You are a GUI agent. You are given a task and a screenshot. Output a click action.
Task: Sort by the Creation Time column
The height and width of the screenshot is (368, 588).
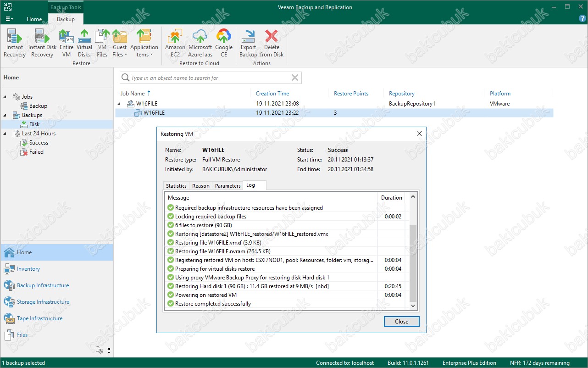[272, 94]
